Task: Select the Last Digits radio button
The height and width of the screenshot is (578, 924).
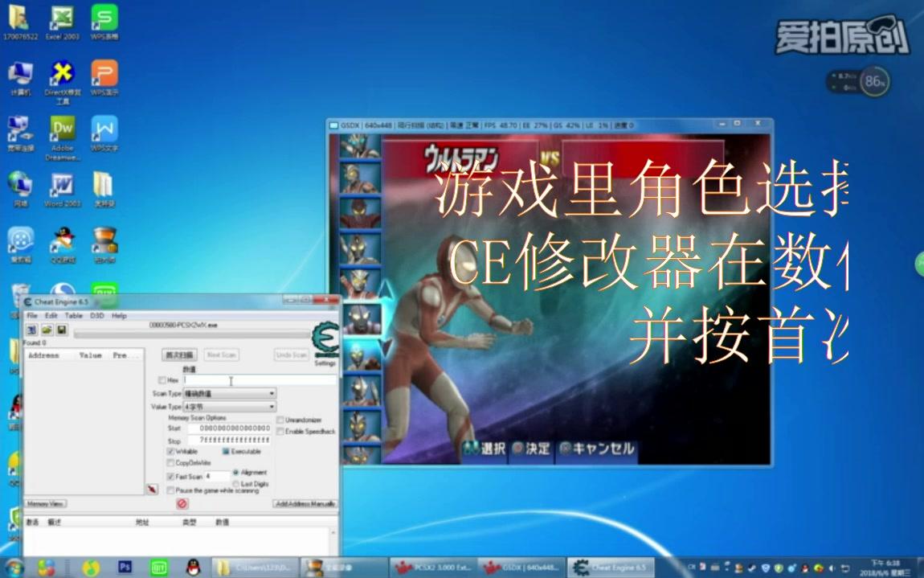Action: point(236,484)
